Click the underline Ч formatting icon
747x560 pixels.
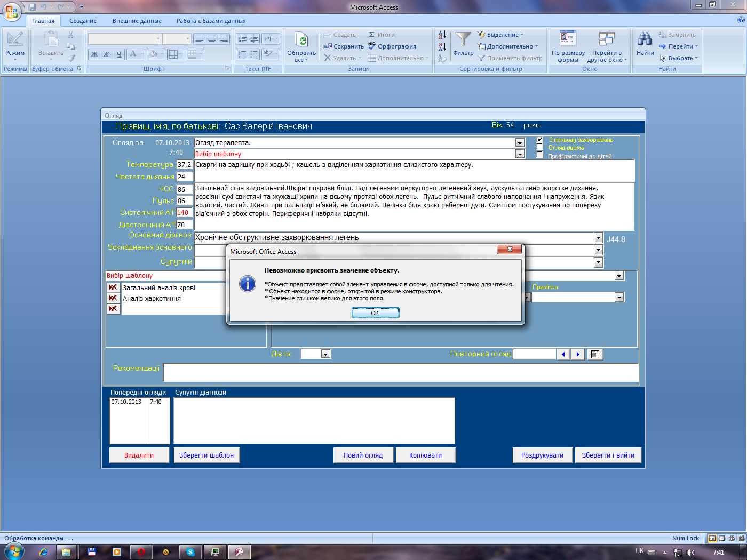point(119,54)
